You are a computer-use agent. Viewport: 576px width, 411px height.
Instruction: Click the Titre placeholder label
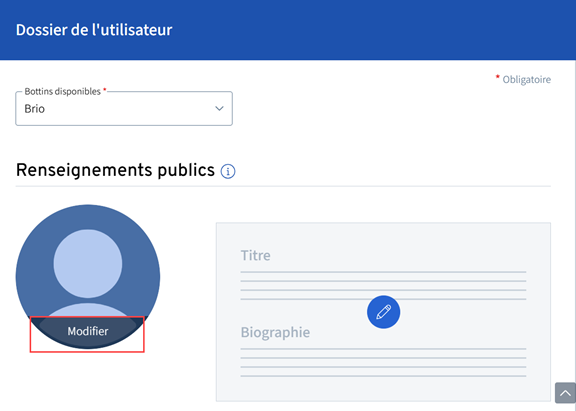pyautogui.click(x=255, y=255)
